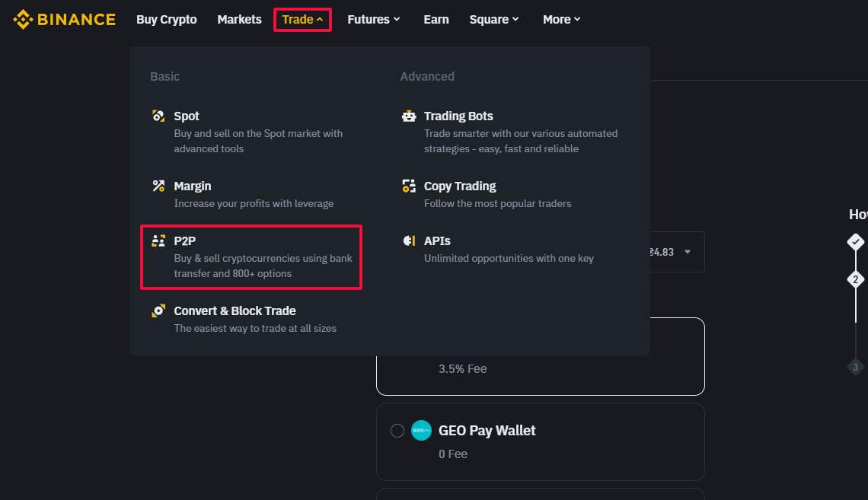Click the GEO Pay Wallet label

[487, 430]
